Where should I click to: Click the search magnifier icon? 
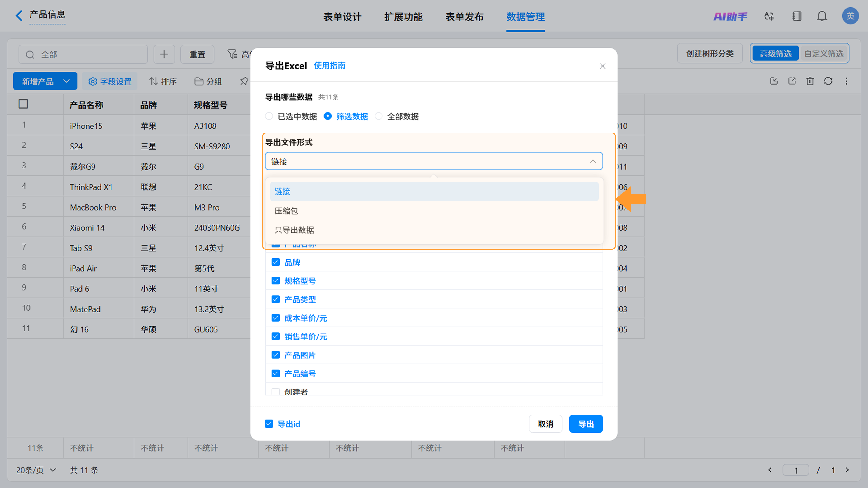30,54
